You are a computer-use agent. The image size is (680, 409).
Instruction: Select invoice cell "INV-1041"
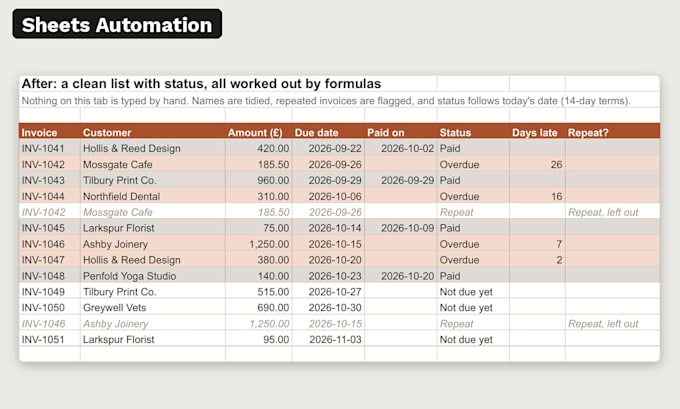[43, 148]
